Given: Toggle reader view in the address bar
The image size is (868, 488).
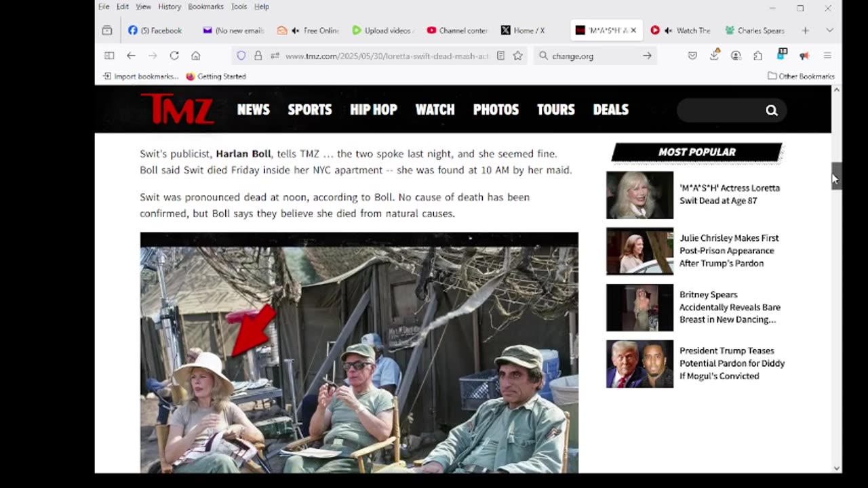Looking at the screenshot, I should click(x=500, y=56).
